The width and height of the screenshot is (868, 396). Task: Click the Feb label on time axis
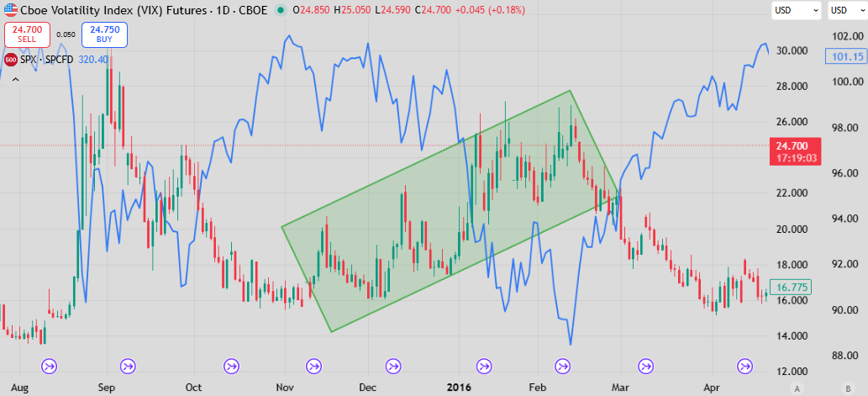537,387
